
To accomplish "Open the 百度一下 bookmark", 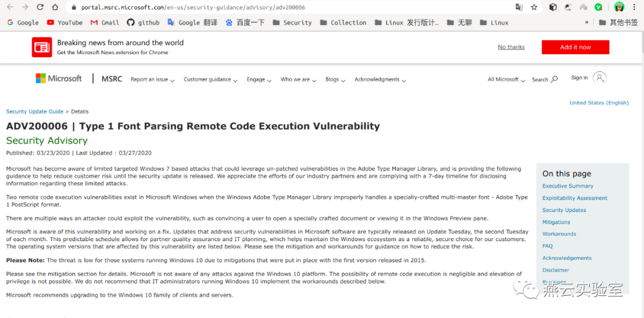I will (245, 23).
